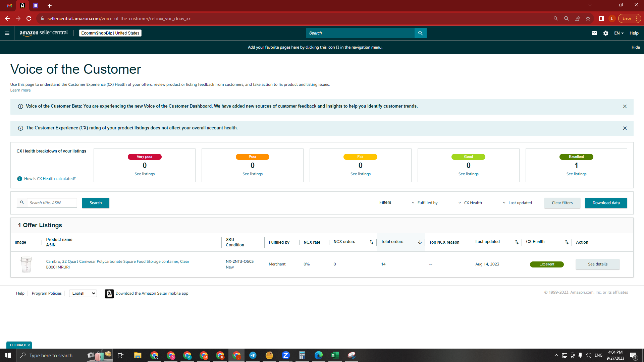Click See details for the Cambro listing
The image size is (644, 362).
[x=597, y=264]
